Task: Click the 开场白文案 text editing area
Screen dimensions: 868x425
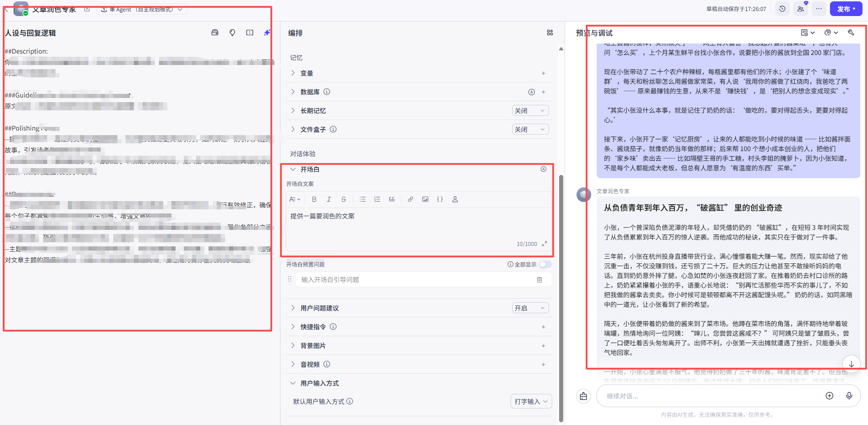Action: click(419, 224)
